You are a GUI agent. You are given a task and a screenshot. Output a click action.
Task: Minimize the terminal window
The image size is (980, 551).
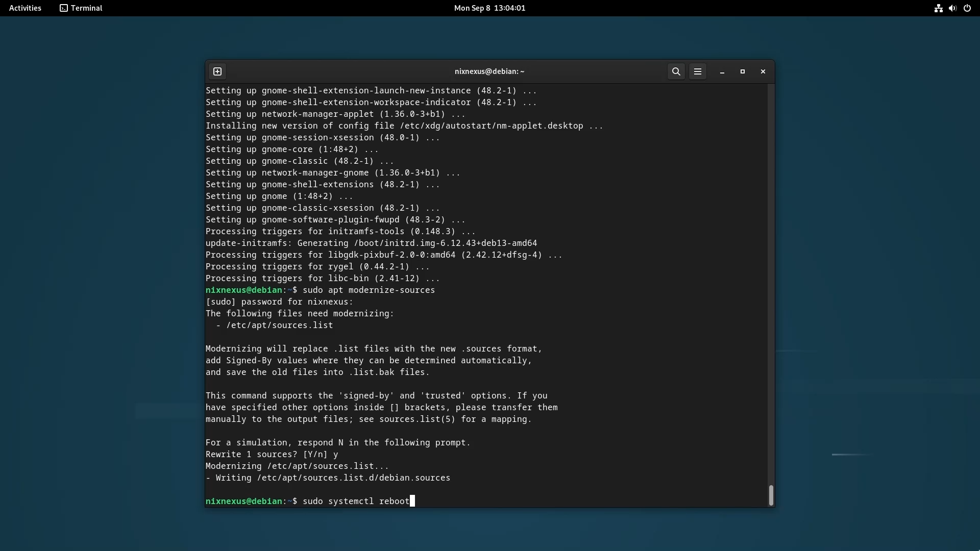pyautogui.click(x=722, y=72)
